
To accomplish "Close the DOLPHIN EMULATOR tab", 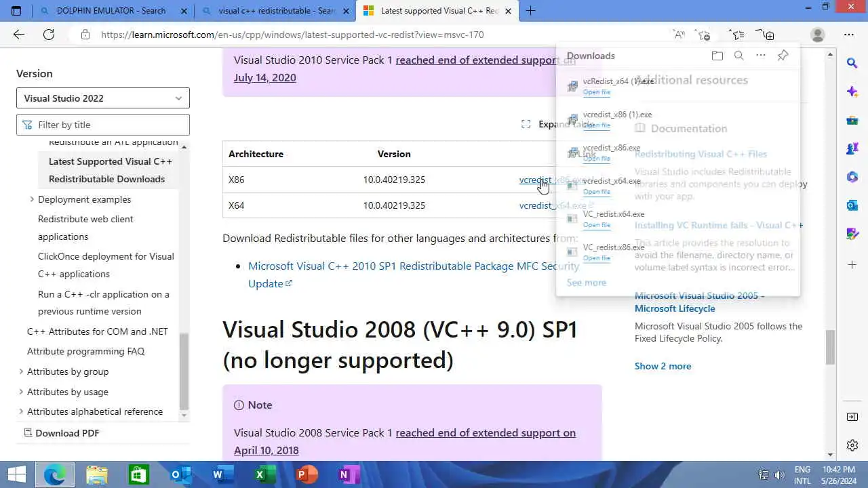I will tap(185, 11).
